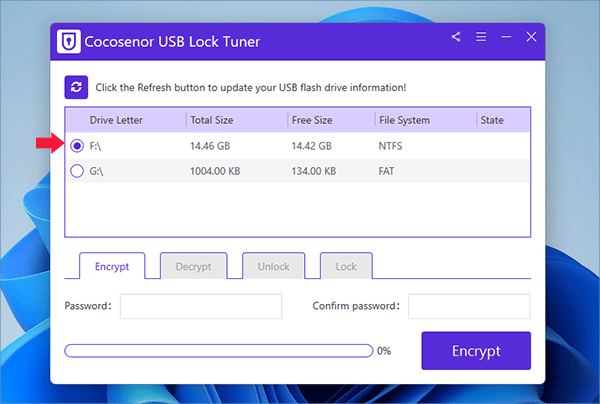Screen dimensions: 600x404
Task: Click the 14.42 GB free size cell
Action: coord(311,146)
